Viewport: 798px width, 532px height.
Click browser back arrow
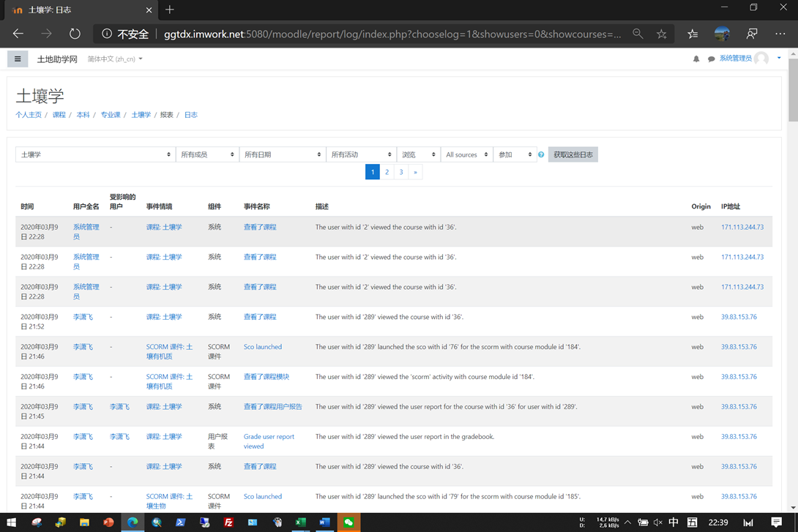18,34
